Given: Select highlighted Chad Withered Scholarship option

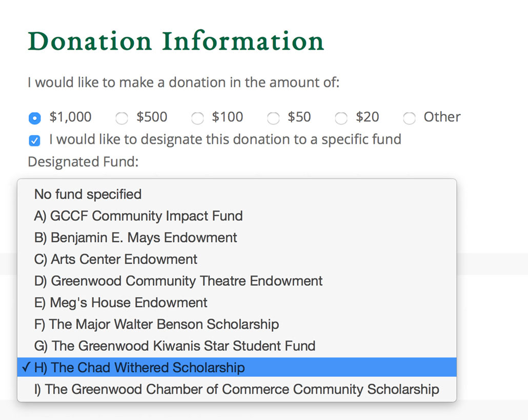Looking at the screenshot, I should pyautogui.click(x=237, y=367).
